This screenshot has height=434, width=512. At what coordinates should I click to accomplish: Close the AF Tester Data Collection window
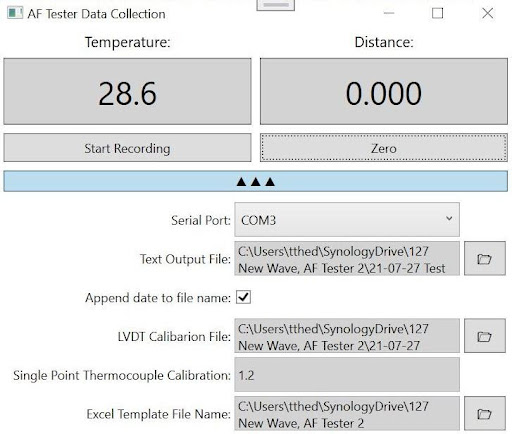(x=487, y=13)
